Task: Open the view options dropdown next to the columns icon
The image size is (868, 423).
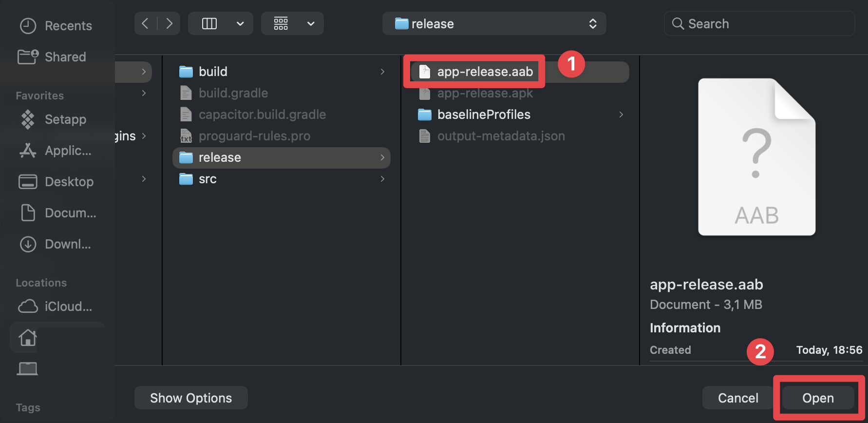Action: coord(240,23)
